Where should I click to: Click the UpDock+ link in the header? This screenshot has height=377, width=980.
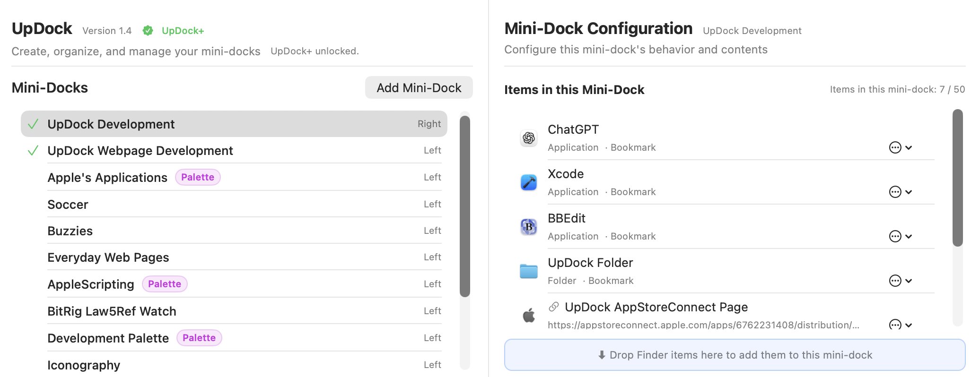(183, 31)
